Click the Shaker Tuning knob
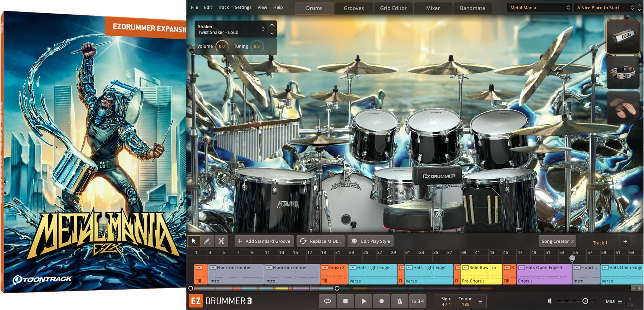 (x=257, y=46)
